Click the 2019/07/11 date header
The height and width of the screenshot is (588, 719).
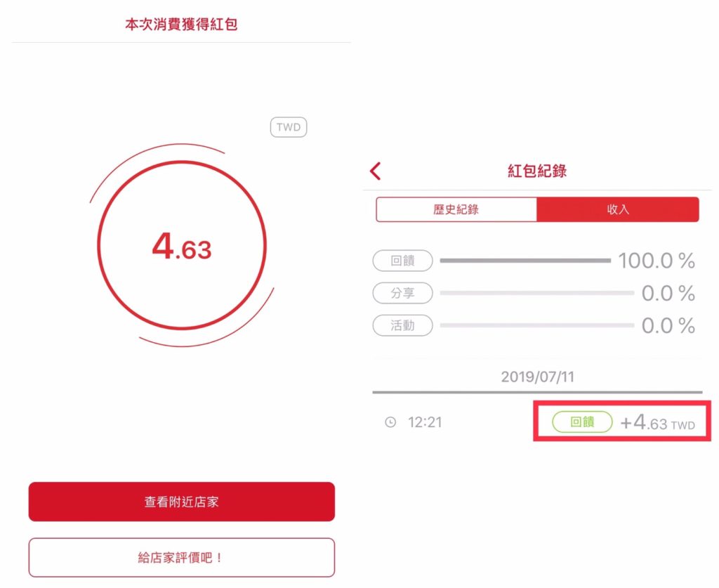pyautogui.click(x=537, y=377)
